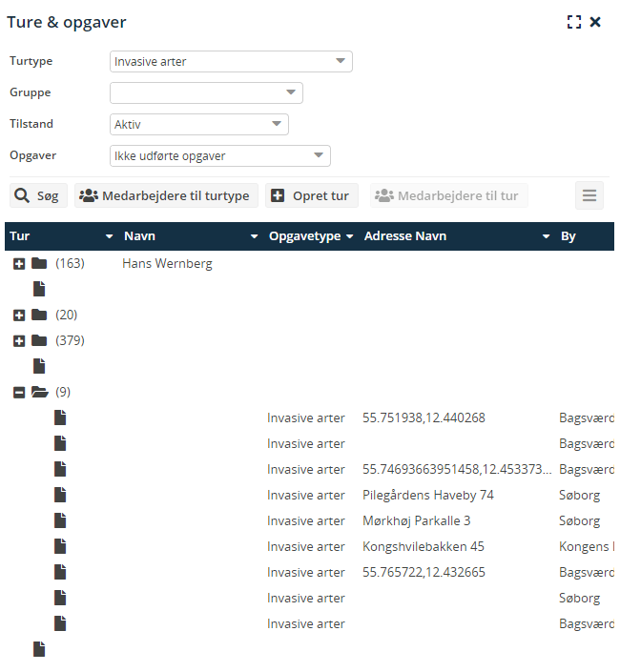Open the empty Gruppe dropdown
Viewport: 620px width, 672px height.
tap(206, 92)
